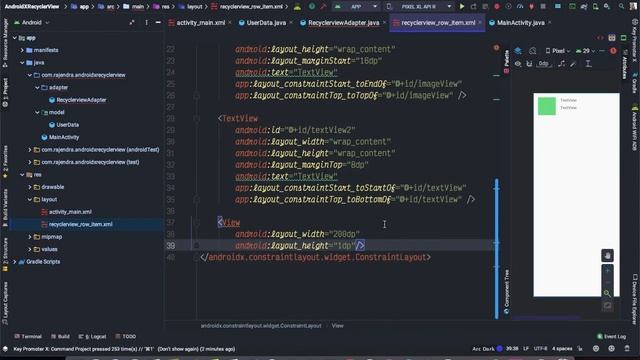Click the 4 spaces indent status entry
Screen dimensions: 640x360
coord(562,349)
